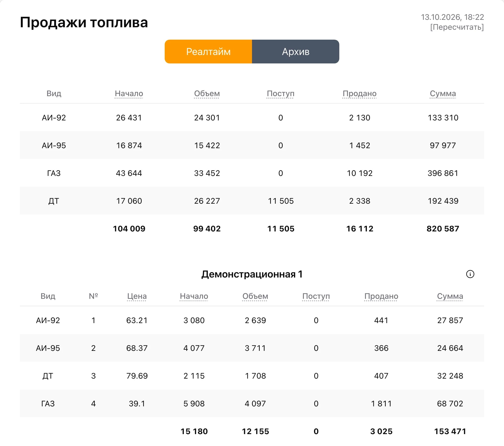Click the timestamp 13.10.2026, 18:22

click(452, 17)
